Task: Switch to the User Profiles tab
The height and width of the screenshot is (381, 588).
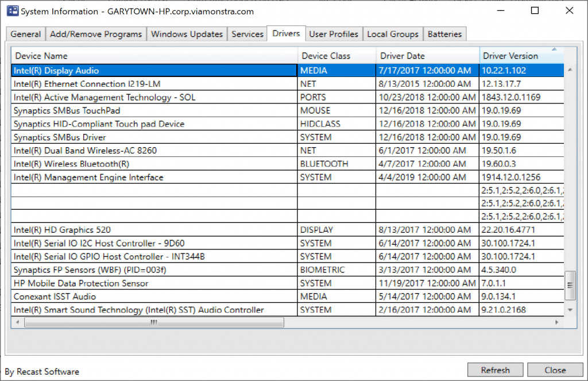Action: [334, 33]
